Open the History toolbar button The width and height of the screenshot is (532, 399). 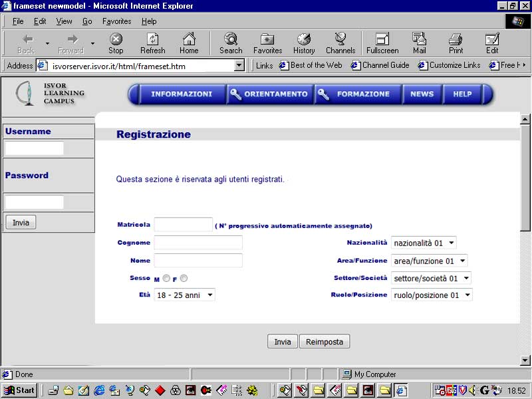click(304, 43)
